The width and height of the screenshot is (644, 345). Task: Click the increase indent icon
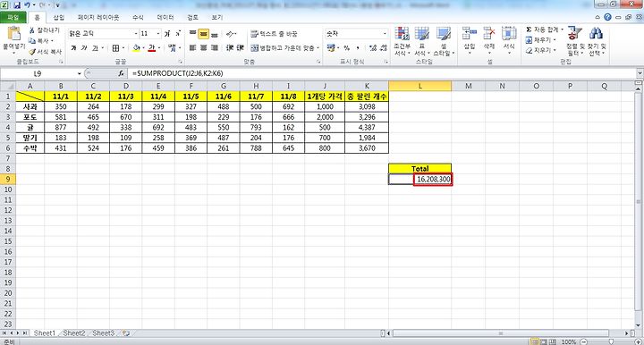click(x=241, y=48)
